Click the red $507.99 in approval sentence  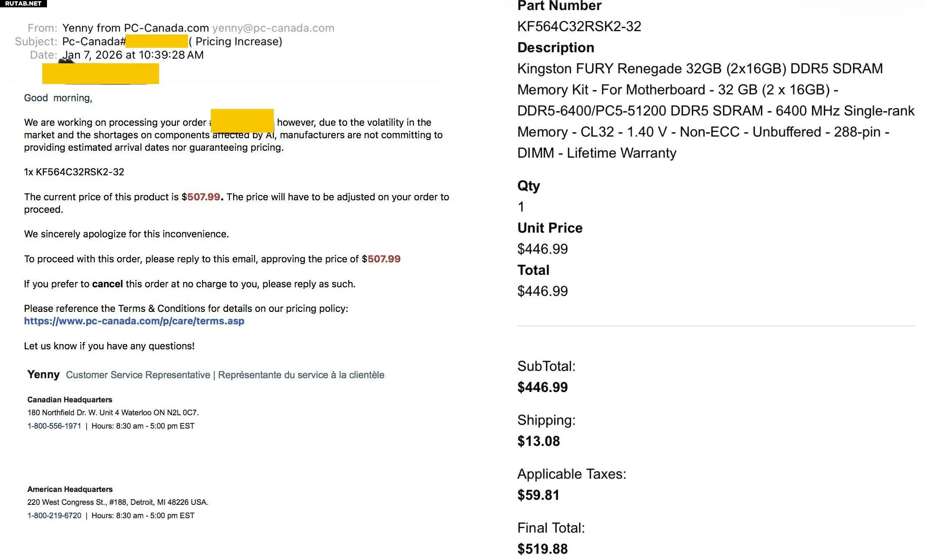click(x=382, y=259)
